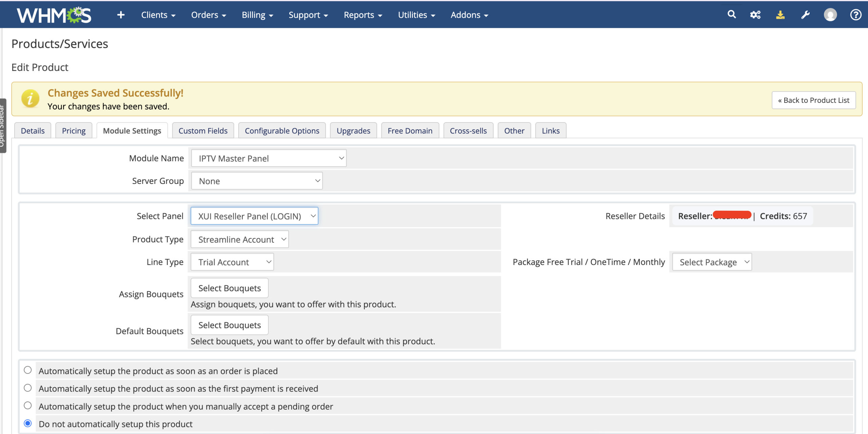Open the automation gears icon
The image size is (868, 434).
point(755,15)
